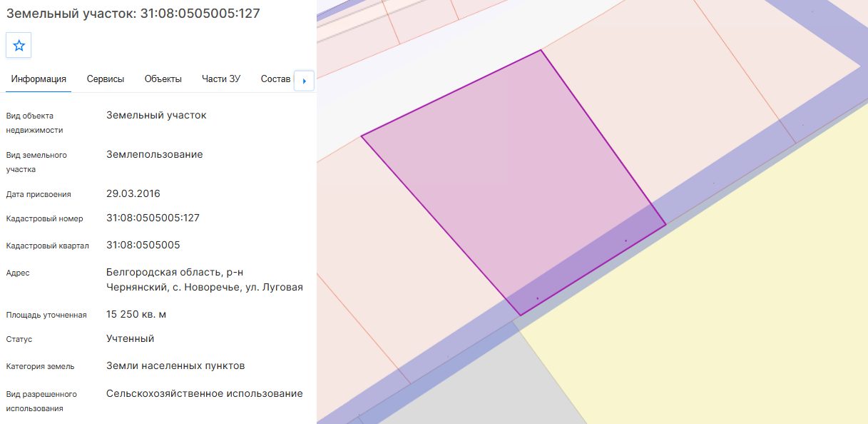Click the status value Учтенный
The height and width of the screenshot is (424, 868).
(131, 338)
